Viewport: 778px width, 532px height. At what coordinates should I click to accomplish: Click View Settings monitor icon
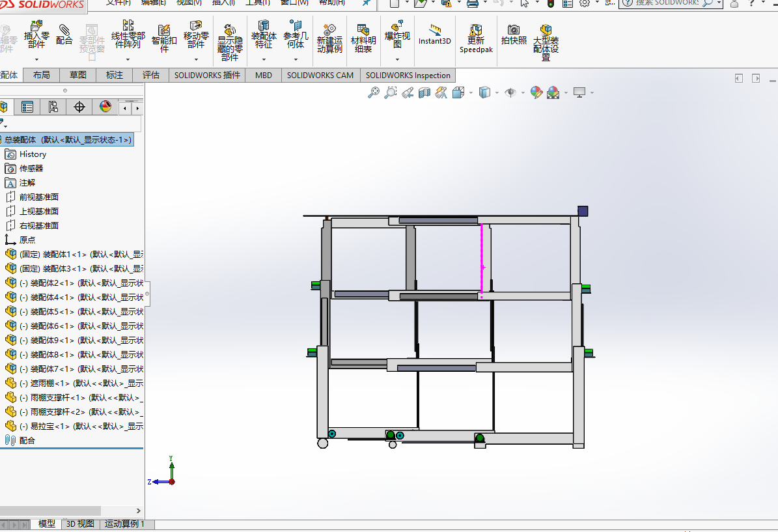[x=579, y=92]
